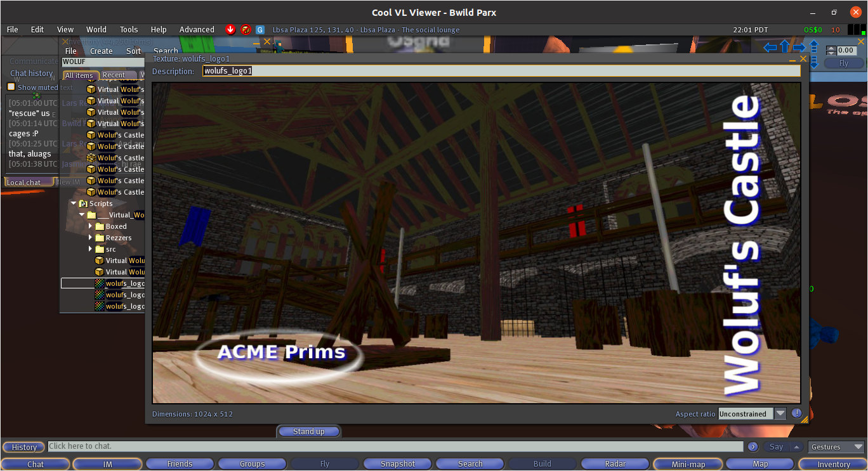Open the Groups toolbar button
This screenshot has width=868, height=471.
[252, 464]
